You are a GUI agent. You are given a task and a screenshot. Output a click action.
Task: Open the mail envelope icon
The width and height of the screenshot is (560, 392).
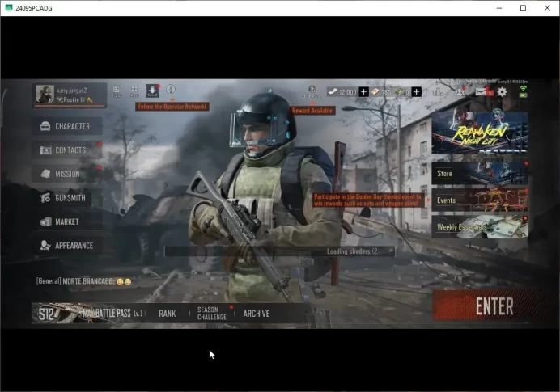481,92
